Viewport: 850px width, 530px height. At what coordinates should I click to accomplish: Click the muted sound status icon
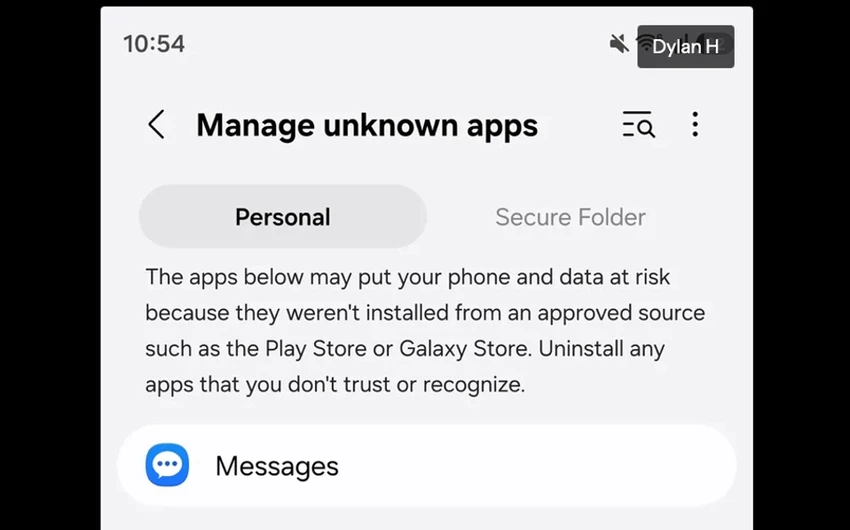coord(619,43)
